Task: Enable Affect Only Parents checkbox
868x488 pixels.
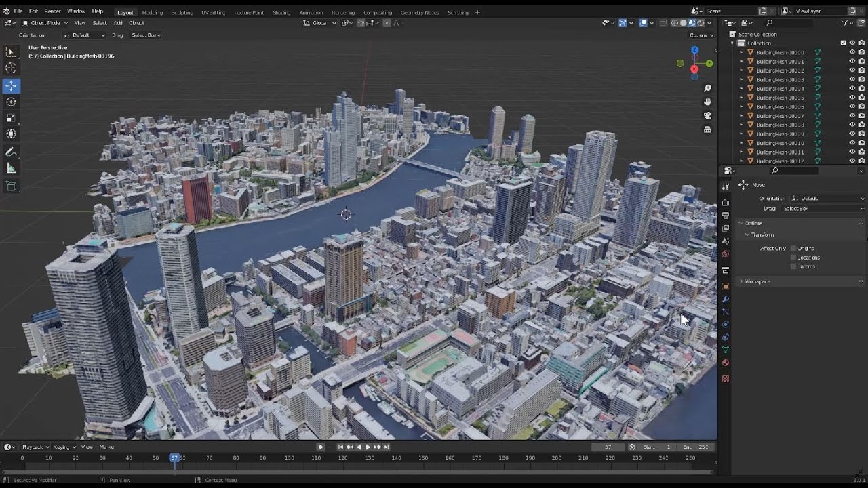Action: (x=793, y=266)
